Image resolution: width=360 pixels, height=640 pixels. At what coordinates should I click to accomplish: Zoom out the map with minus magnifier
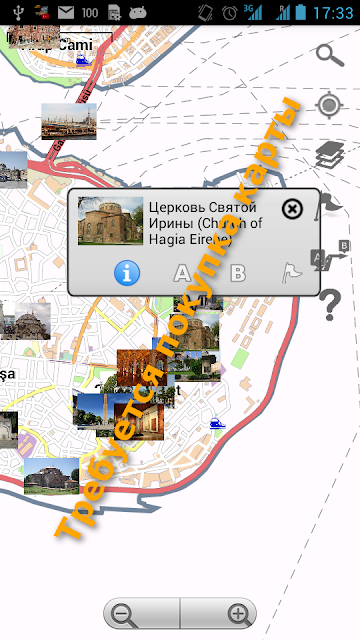(141, 613)
